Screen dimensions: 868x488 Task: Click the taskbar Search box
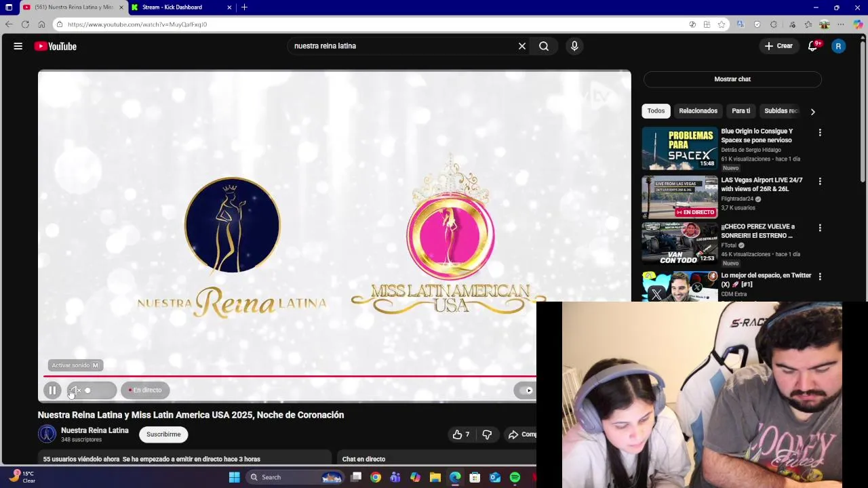point(294,477)
